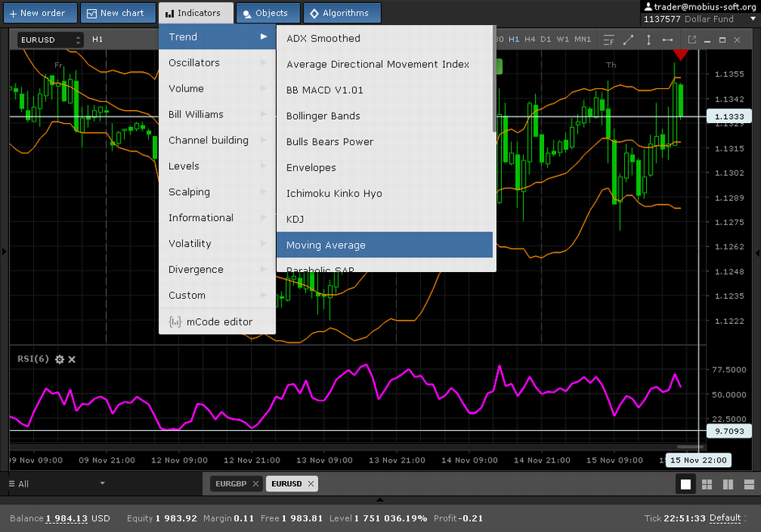Select the vertical line drawing tool

(648, 40)
